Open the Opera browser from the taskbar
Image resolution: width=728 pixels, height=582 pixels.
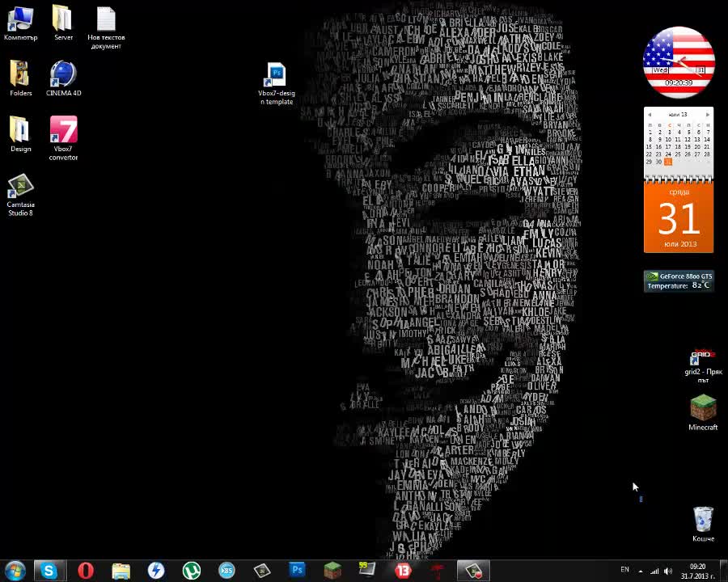(x=86, y=571)
